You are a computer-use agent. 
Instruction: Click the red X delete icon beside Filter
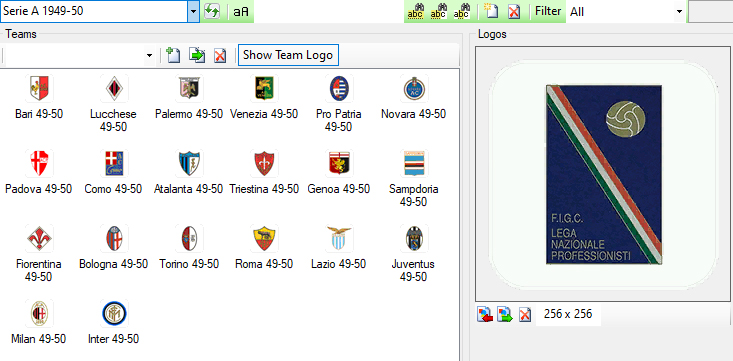pos(514,12)
